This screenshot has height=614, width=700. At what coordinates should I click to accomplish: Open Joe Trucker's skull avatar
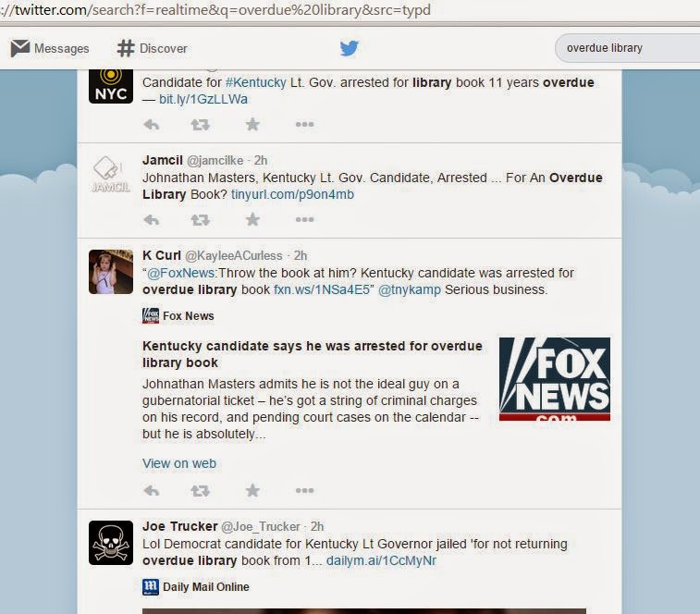[111, 543]
